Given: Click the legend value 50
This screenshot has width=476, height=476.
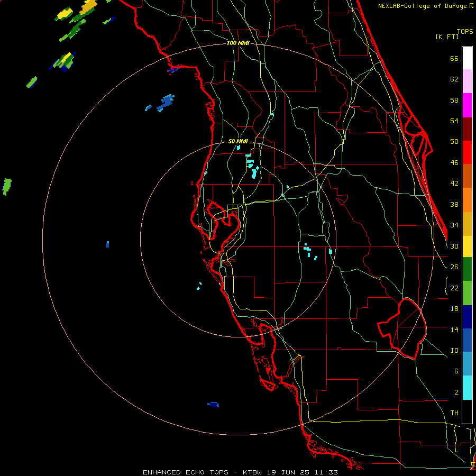Looking at the screenshot, I should pos(454,141).
